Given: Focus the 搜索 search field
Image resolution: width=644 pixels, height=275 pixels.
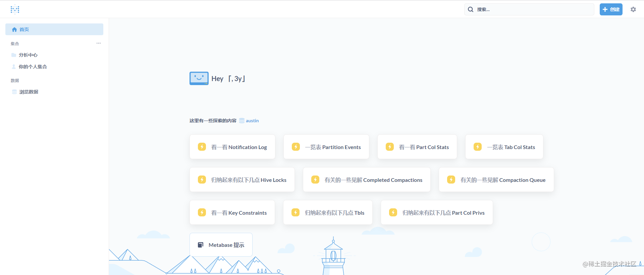Looking at the screenshot, I should [529, 9].
